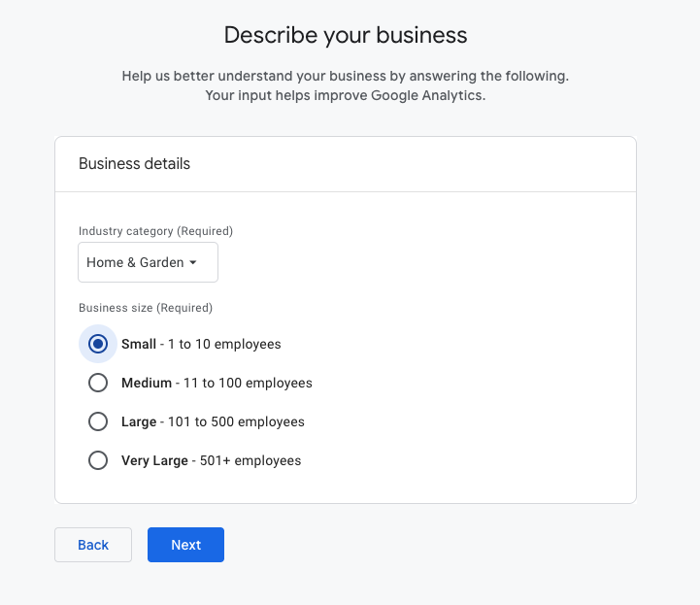Click the Business details section header
Screen dimensions: 700x605
pyautogui.click(x=134, y=164)
